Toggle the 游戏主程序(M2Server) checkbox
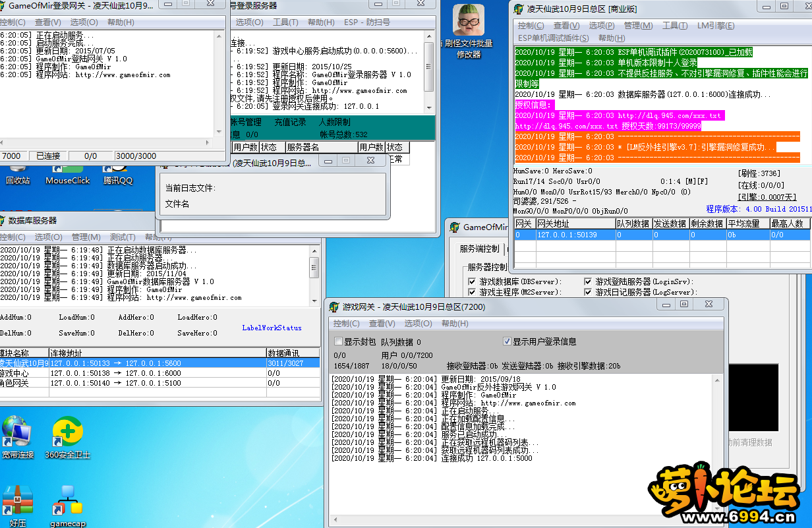 [x=472, y=292]
